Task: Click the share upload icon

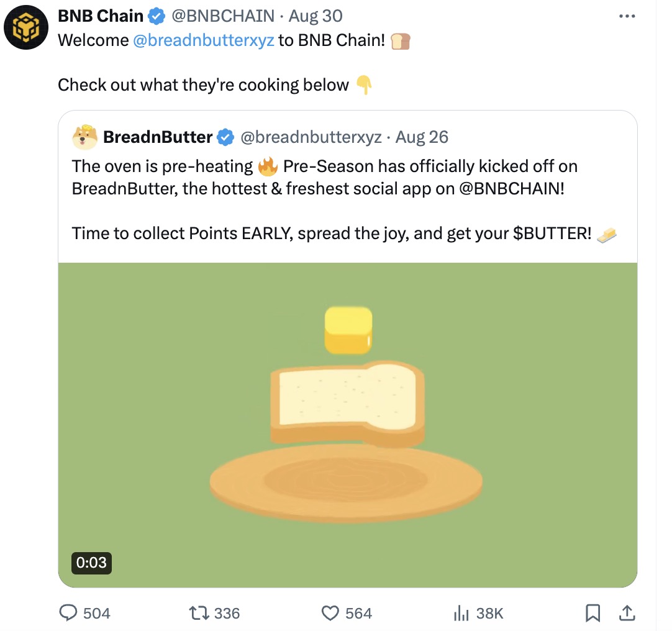Action: (627, 613)
